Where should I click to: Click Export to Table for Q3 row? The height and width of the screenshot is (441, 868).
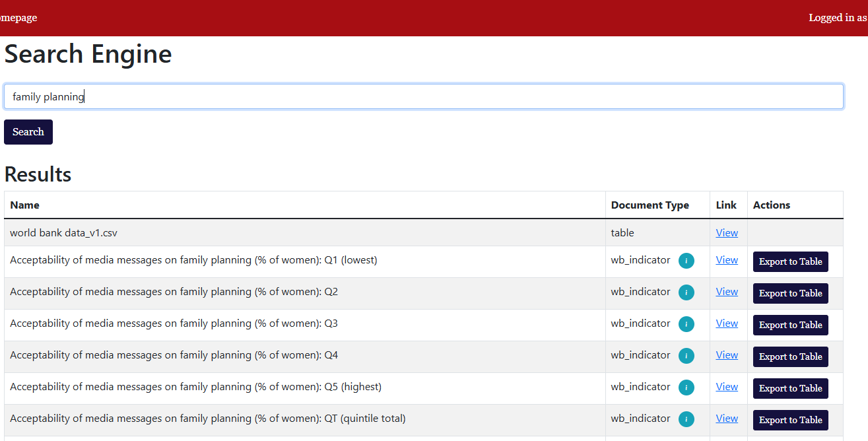point(790,325)
